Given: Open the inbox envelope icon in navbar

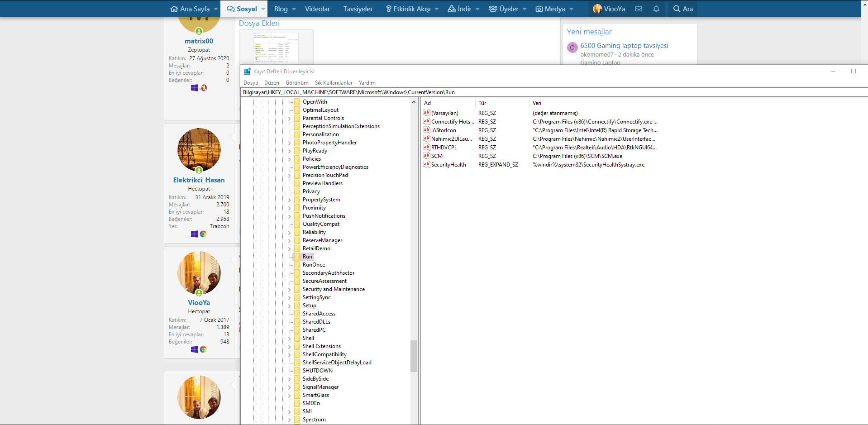Looking at the screenshot, I should [x=639, y=9].
